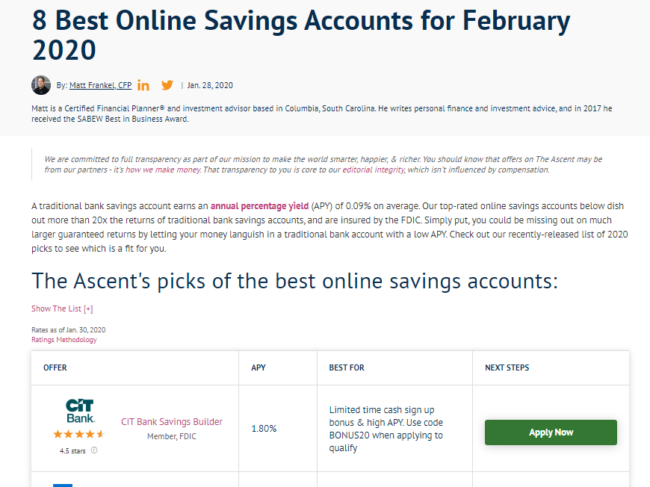Click the star rating under CIT Bank
The width and height of the screenshot is (650, 487).
pyautogui.click(x=78, y=434)
